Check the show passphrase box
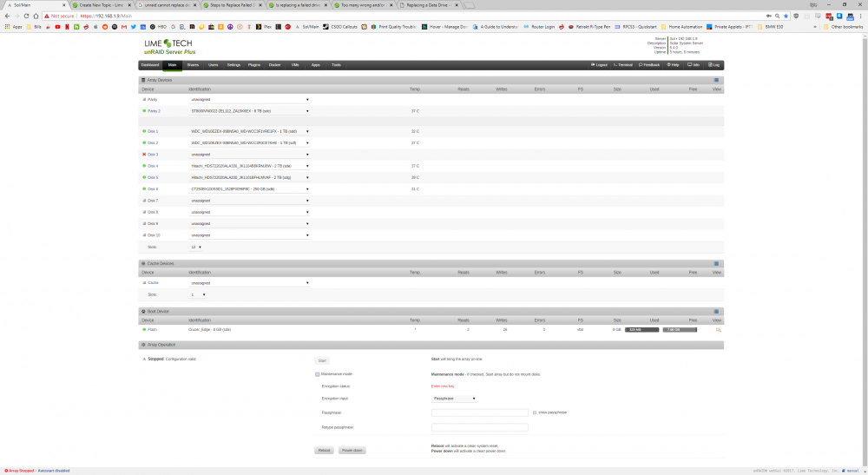 click(534, 412)
